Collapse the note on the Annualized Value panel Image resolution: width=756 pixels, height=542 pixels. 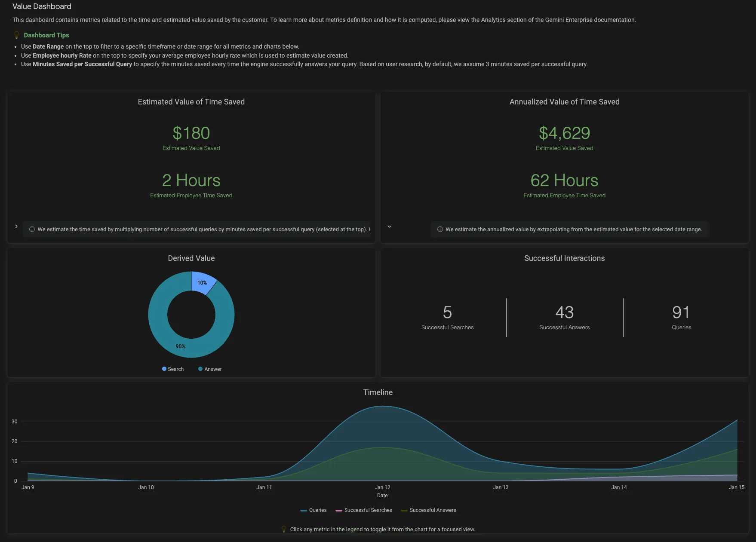coord(389,226)
